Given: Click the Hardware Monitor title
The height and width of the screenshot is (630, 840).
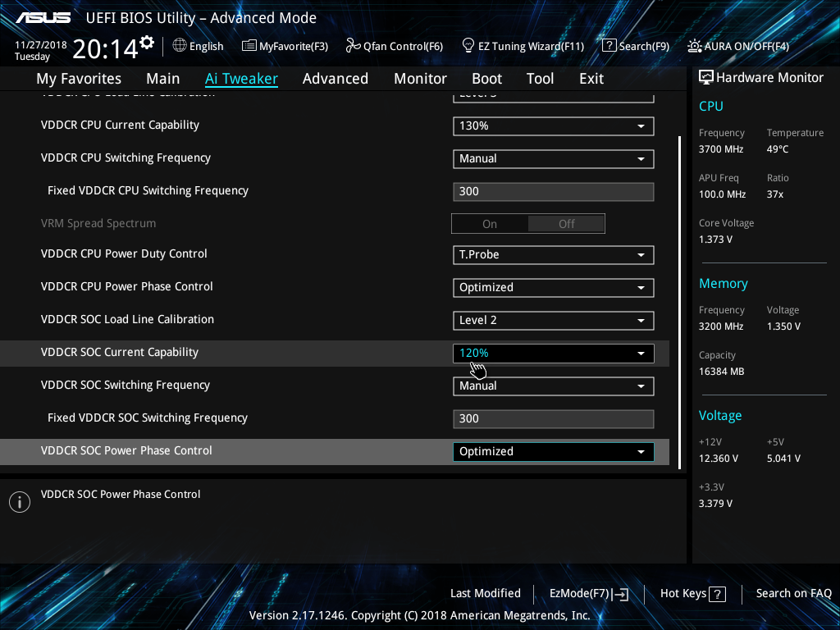Looking at the screenshot, I should pos(769,78).
